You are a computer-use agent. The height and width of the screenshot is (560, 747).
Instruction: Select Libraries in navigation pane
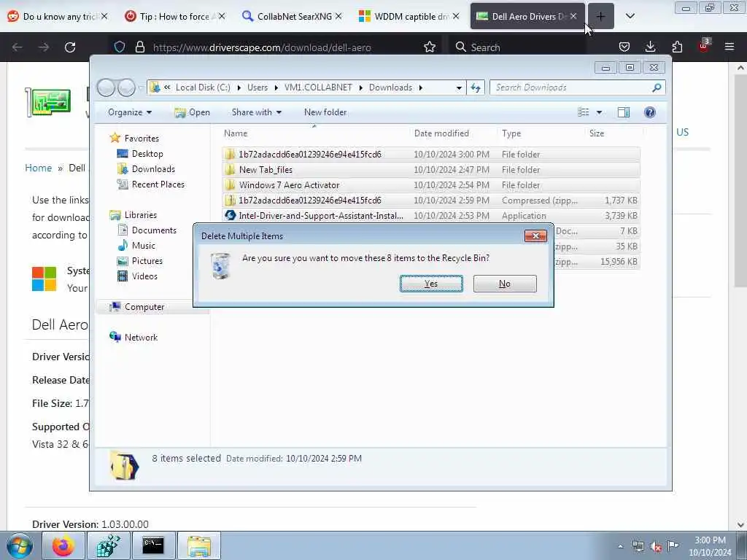tap(141, 215)
